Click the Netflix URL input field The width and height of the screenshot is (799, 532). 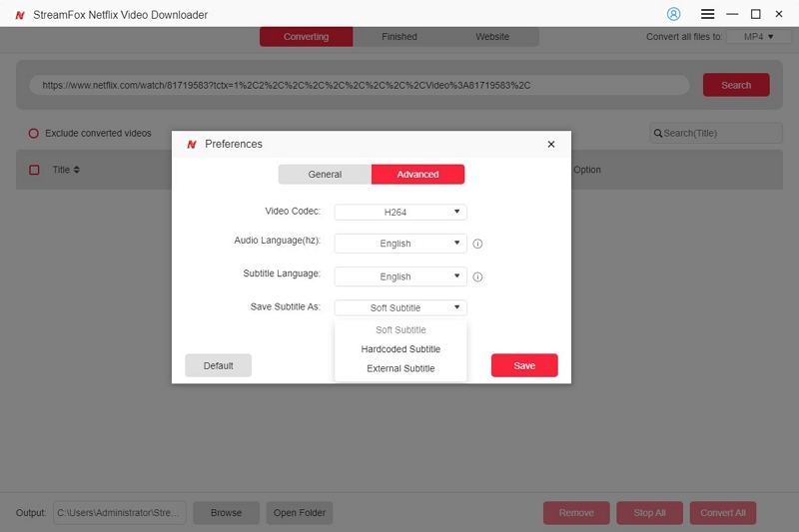[360, 85]
